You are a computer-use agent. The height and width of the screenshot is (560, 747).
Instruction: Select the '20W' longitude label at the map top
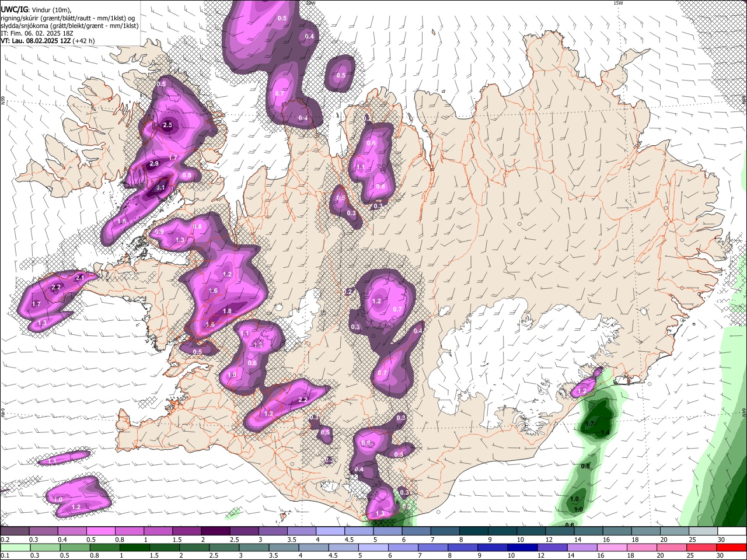[311, 3]
